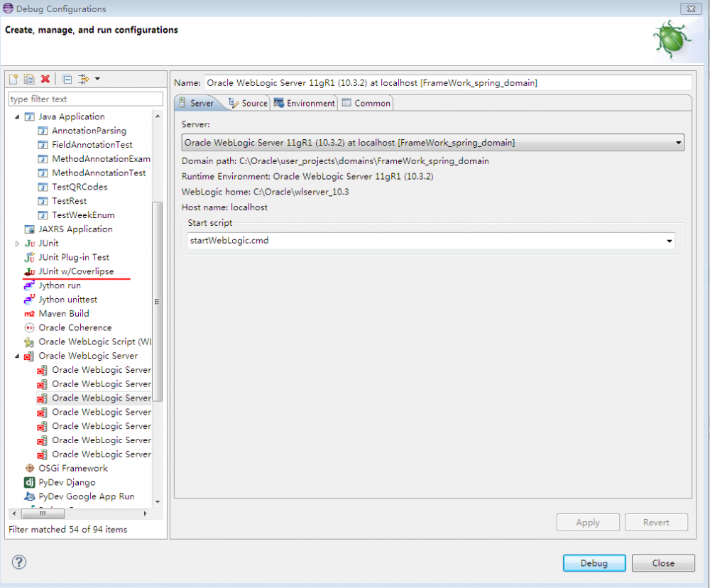The image size is (710, 588).
Task: Click the horizontal scroll right arrow
Action: [x=145, y=513]
